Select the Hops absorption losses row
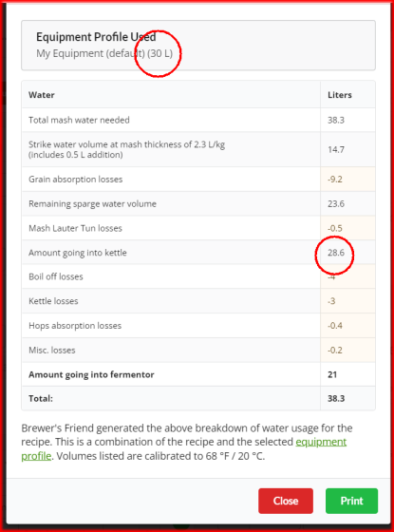This screenshot has height=532, width=394. [x=198, y=325]
